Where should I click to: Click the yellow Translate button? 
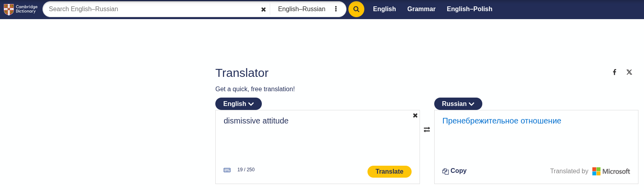coord(389,172)
